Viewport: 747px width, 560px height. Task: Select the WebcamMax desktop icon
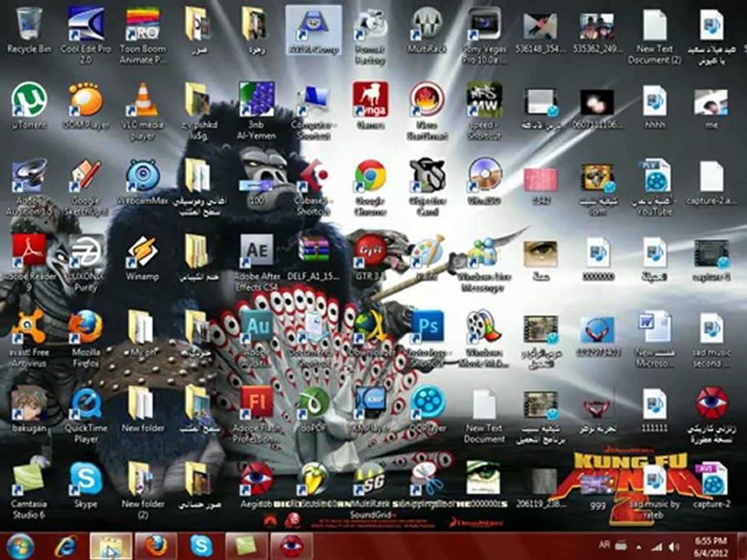tap(143, 183)
